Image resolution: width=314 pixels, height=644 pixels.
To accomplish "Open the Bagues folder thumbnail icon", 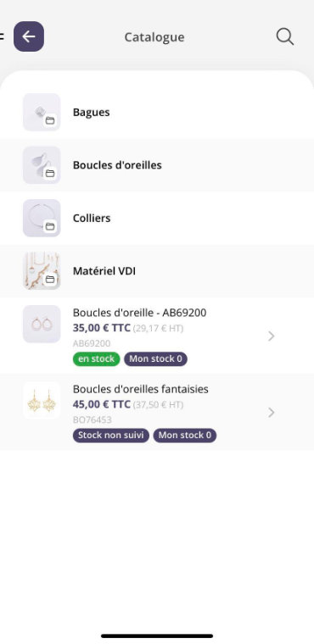I will [42, 112].
